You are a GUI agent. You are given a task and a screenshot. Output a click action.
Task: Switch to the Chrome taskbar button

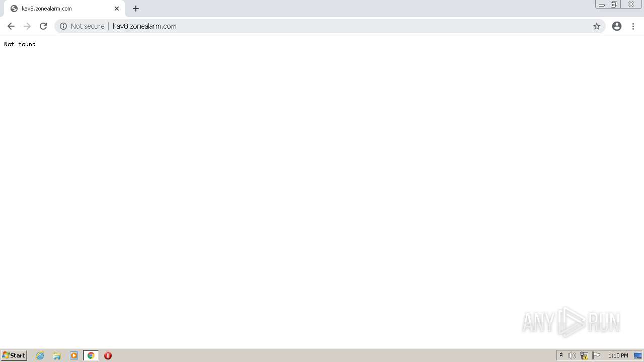[x=91, y=355]
